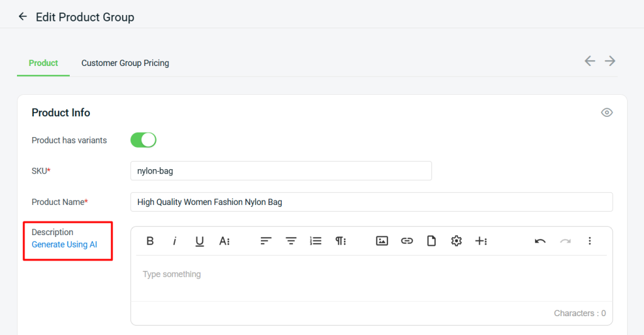Click the Generate Using AI link
644x335 pixels.
(x=65, y=244)
